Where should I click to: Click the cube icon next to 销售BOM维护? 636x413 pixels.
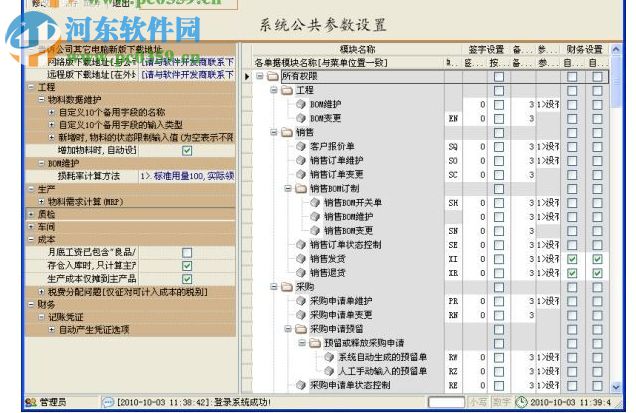(315, 217)
